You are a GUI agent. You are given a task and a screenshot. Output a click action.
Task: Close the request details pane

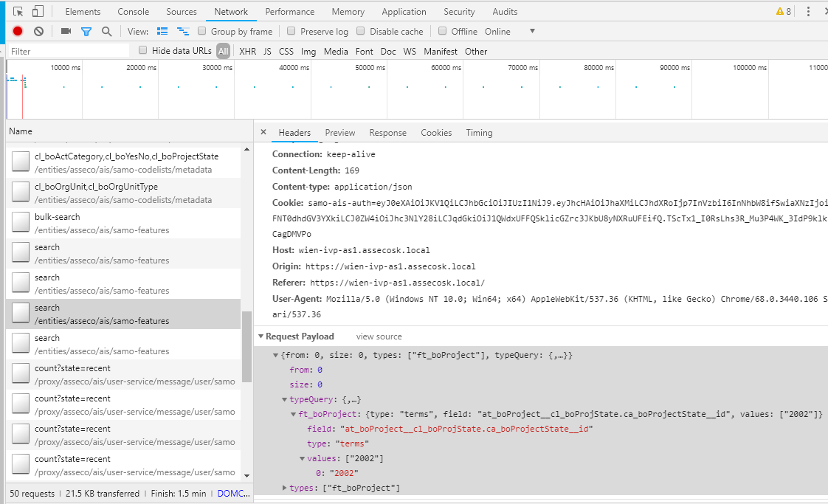pos(263,132)
